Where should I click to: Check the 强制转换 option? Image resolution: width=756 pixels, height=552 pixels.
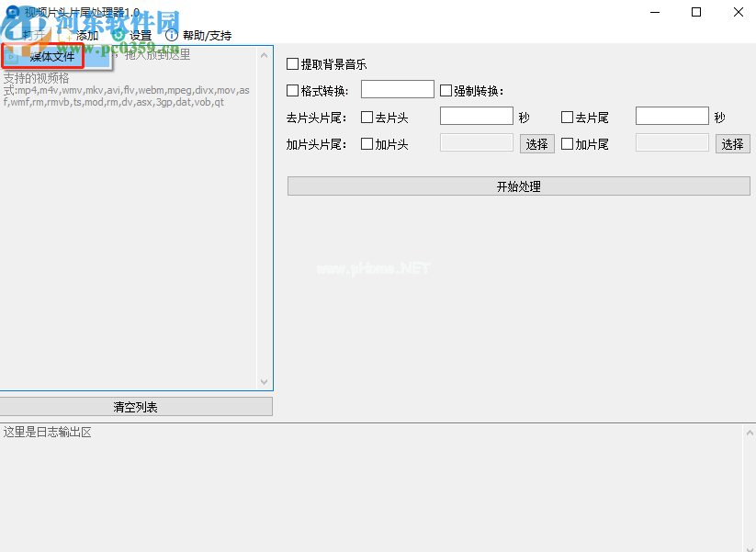tap(446, 90)
